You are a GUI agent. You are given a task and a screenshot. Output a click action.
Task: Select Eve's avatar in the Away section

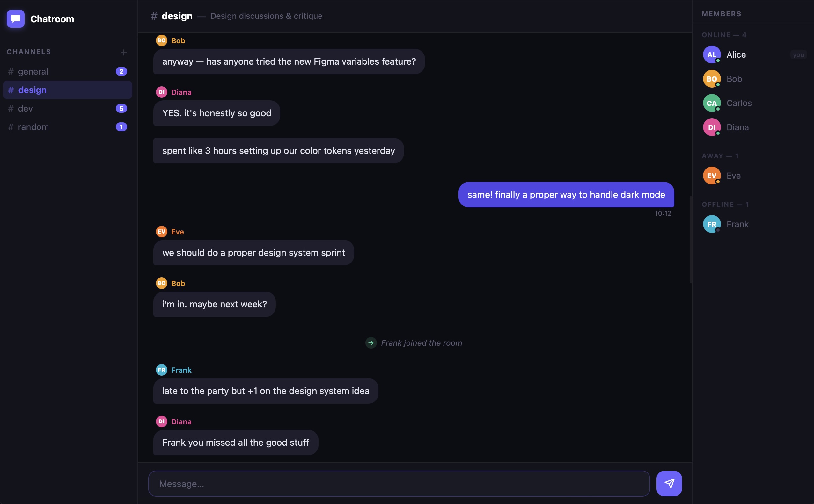[712, 175]
